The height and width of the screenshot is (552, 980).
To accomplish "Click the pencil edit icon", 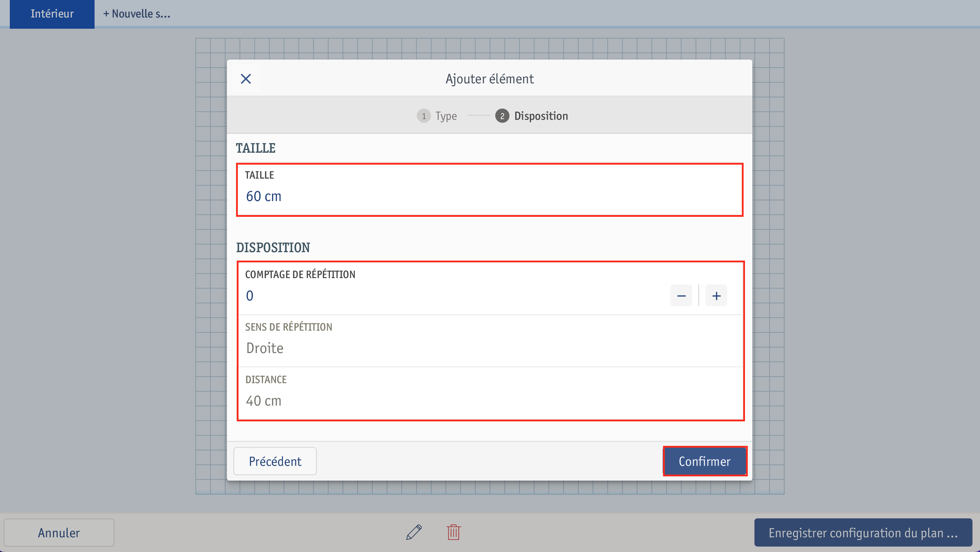I will (414, 532).
